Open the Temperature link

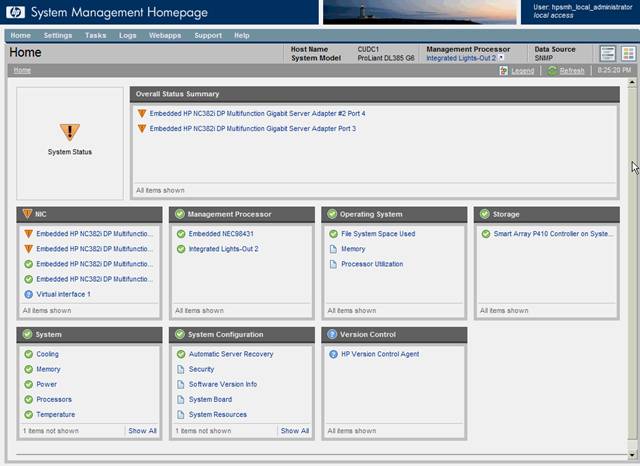coord(56,415)
